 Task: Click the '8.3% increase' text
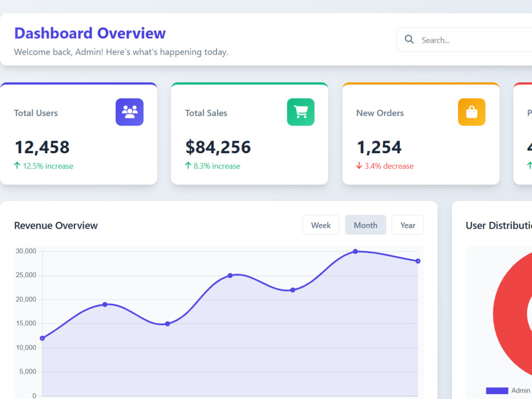point(217,166)
